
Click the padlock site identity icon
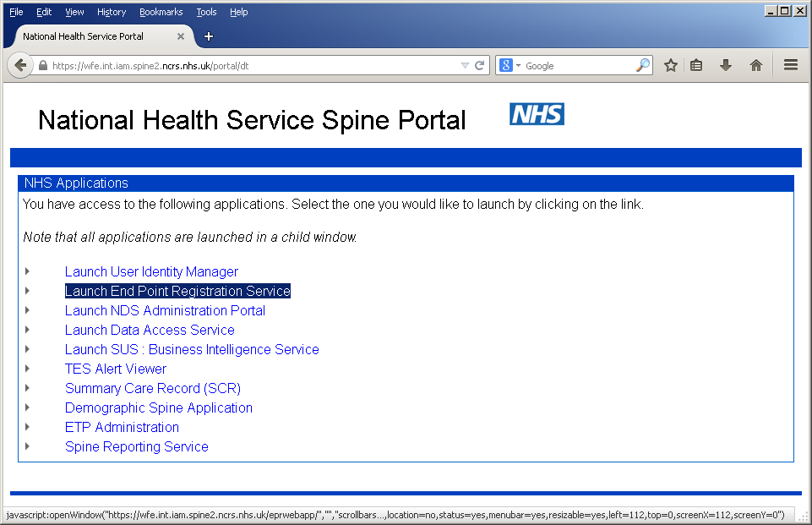pos(43,65)
